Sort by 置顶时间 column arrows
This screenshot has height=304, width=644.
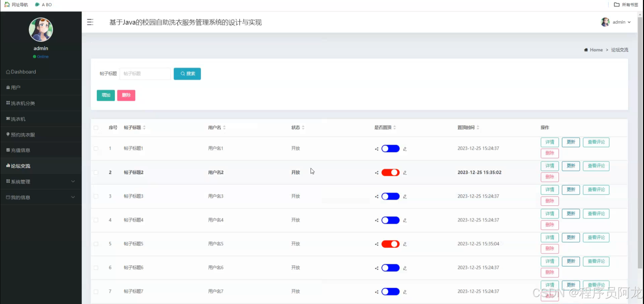[478, 128]
